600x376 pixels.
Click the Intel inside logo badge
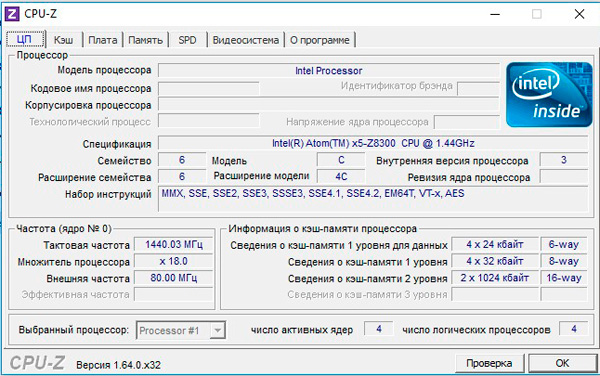[x=549, y=95]
